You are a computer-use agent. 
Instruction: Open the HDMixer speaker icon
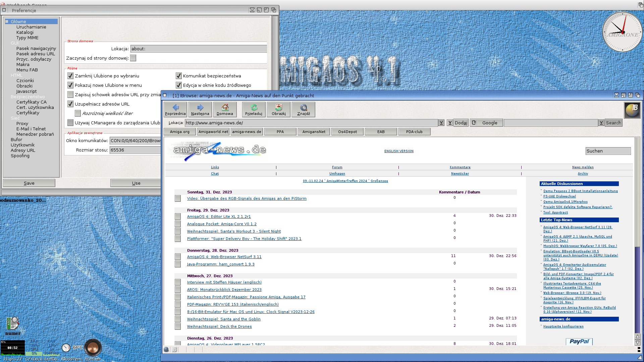93,347
